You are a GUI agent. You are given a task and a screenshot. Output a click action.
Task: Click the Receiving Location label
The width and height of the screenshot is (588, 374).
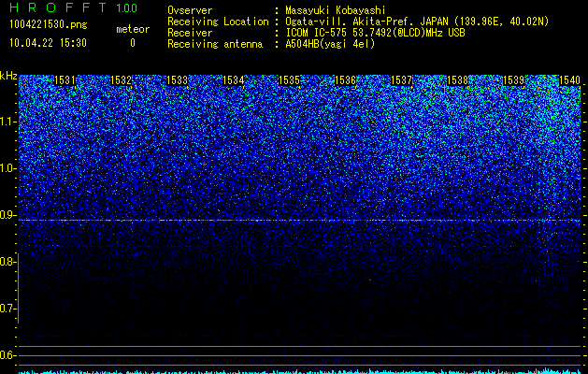[x=218, y=22]
